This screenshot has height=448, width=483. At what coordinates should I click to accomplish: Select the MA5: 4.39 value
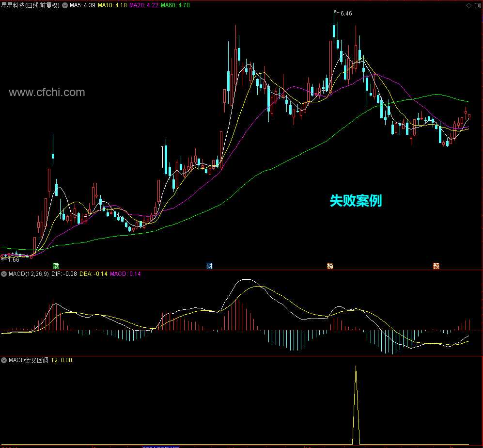(x=82, y=5)
